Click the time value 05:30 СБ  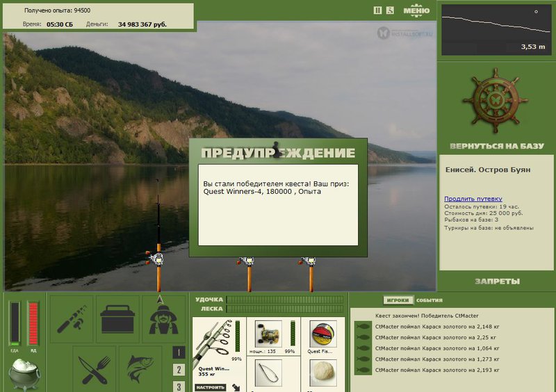[60, 24]
